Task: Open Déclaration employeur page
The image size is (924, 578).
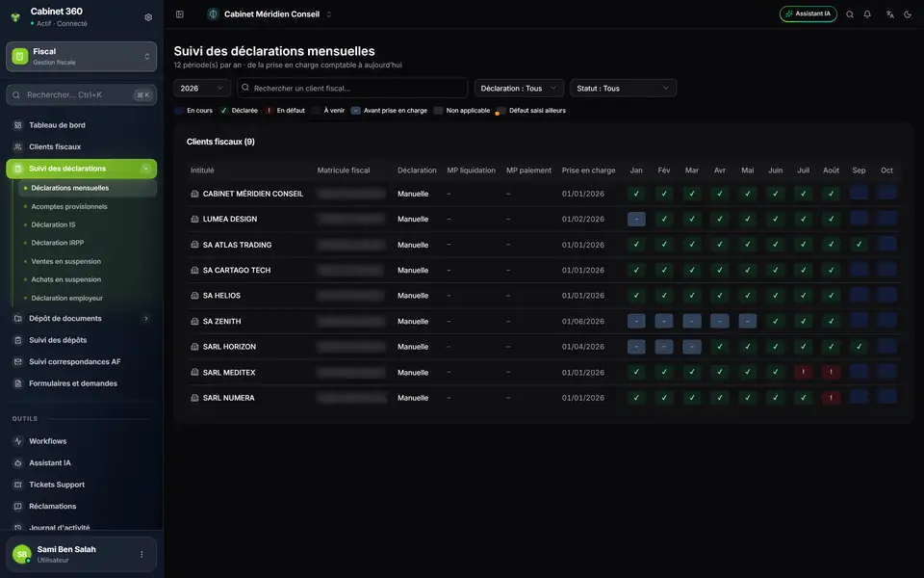Action: click(66, 299)
